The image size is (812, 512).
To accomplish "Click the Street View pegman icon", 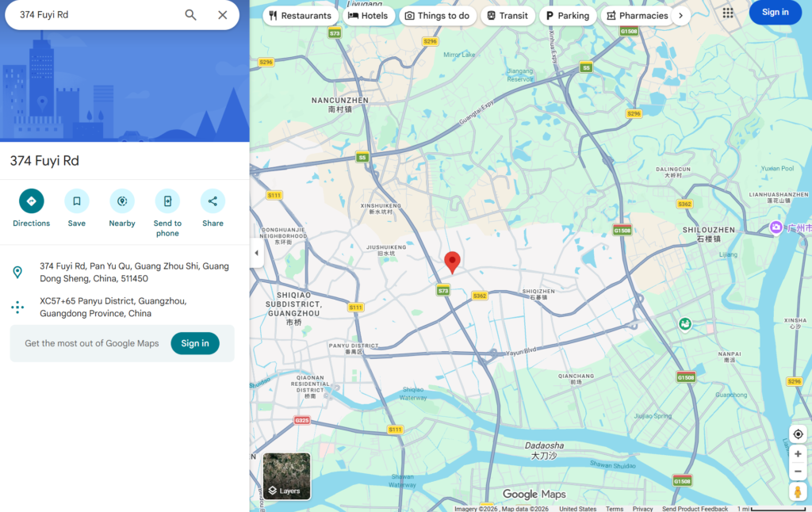I will (798, 491).
